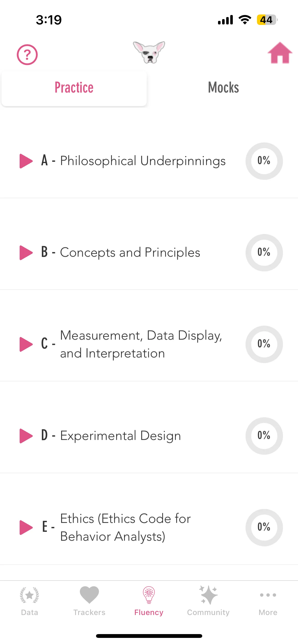Screen dimensions: 298x644
Task: Expand section C using its pink arrow
Action: 26,344
